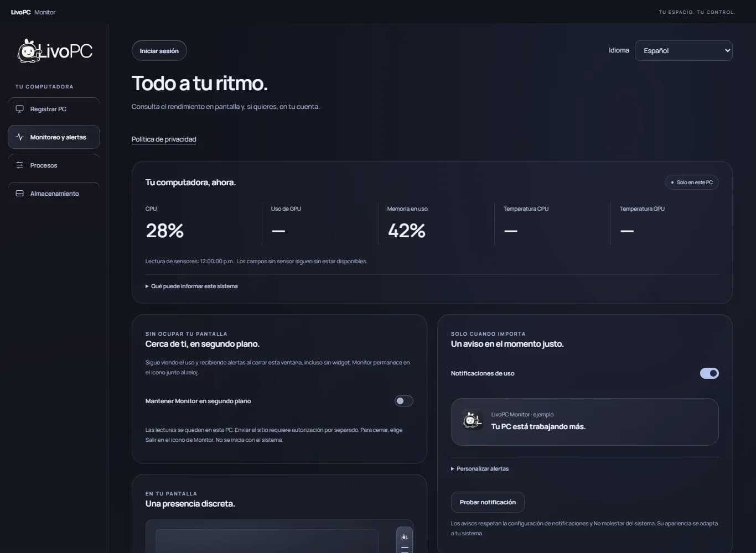
Task: Click the sliders icon beside Procesos
Action: [x=20, y=165]
